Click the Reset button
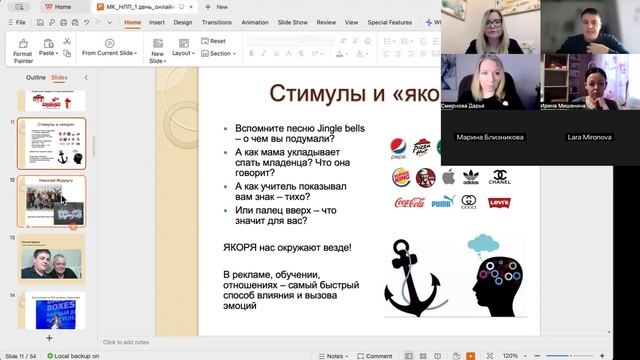Screen dimensions: 640x360 click(x=213, y=41)
